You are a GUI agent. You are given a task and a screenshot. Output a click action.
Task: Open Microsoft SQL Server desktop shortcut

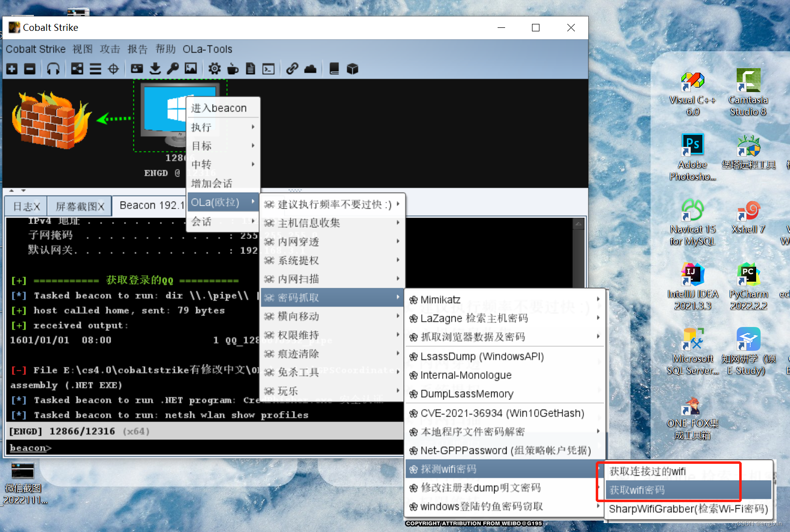692,351
